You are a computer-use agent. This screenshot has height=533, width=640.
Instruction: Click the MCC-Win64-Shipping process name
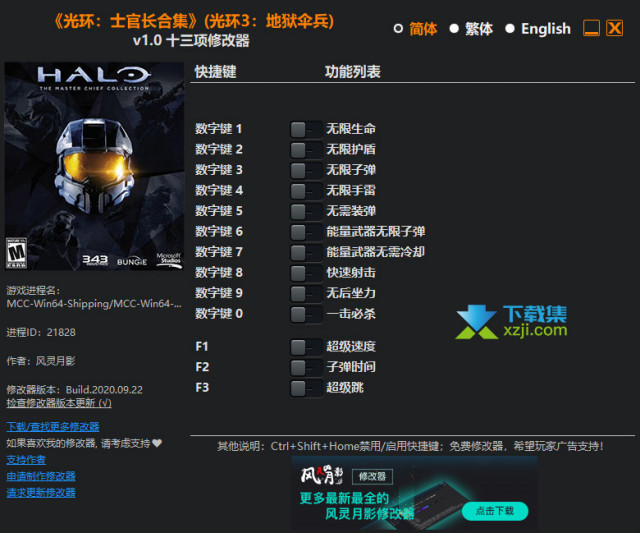pos(94,304)
